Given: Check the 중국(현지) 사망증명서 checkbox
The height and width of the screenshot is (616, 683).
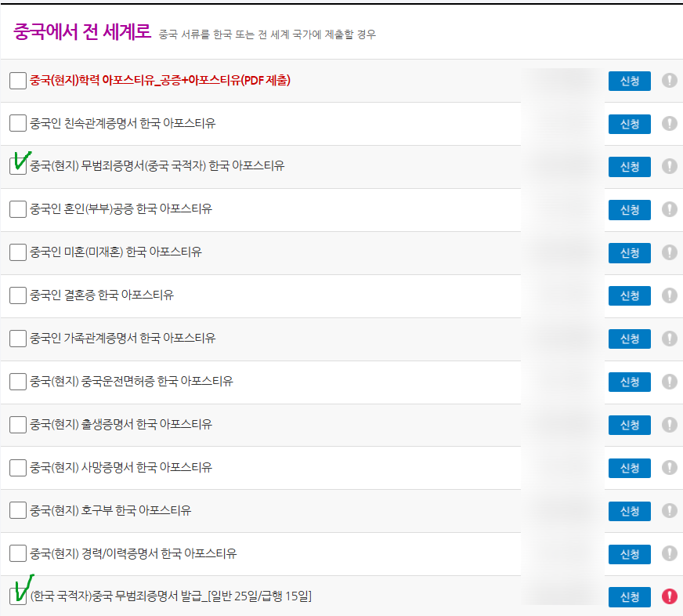Looking at the screenshot, I should 18,468.
